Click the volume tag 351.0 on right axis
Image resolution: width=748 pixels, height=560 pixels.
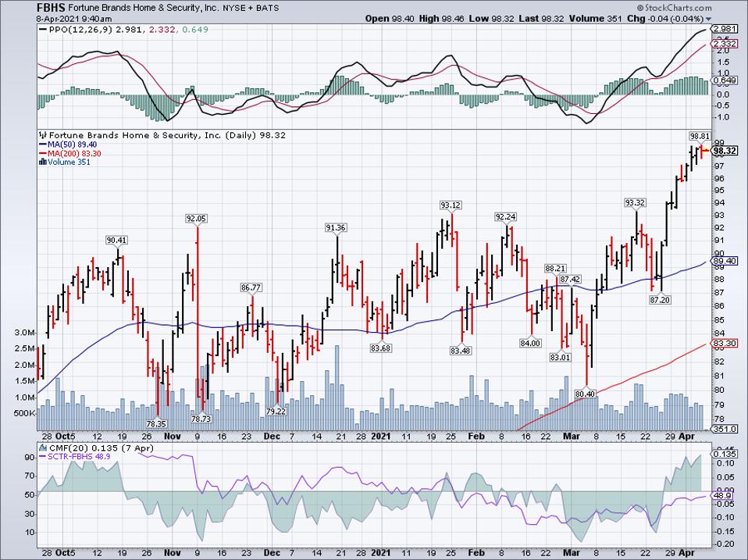tap(724, 429)
